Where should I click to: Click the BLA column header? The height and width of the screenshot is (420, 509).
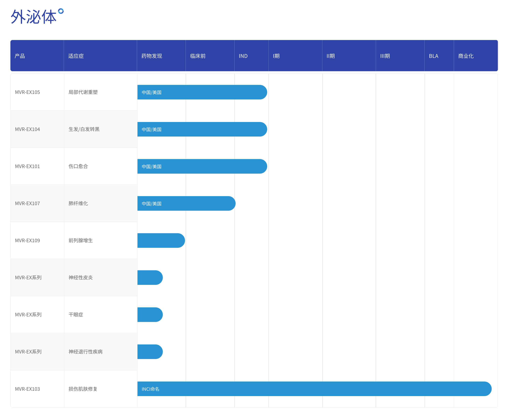439,56
